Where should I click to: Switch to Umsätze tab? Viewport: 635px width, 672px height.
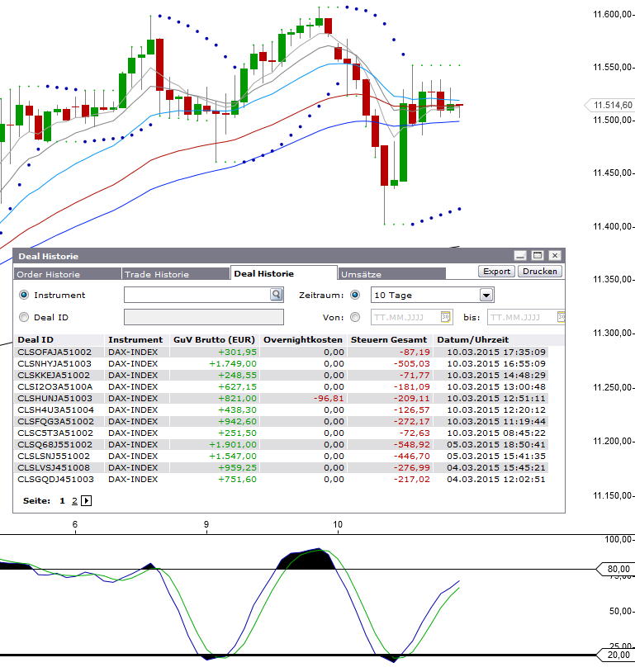[x=392, y=274]
